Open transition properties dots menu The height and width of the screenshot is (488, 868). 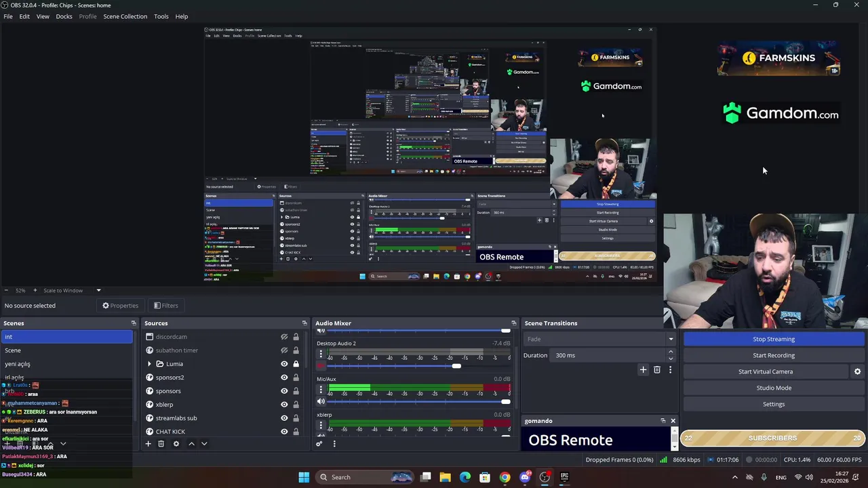(x=670, y=370)
